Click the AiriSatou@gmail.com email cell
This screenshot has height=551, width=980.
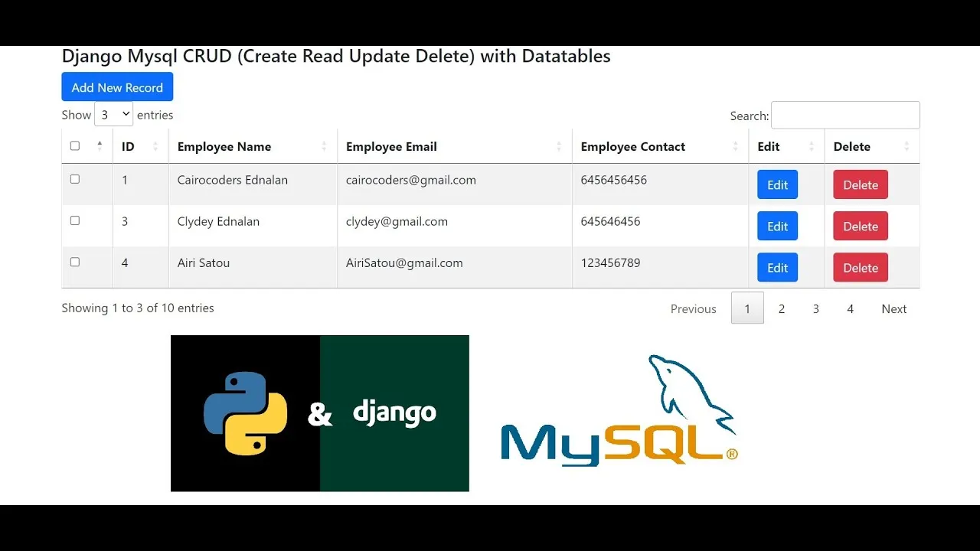point(404,262)
